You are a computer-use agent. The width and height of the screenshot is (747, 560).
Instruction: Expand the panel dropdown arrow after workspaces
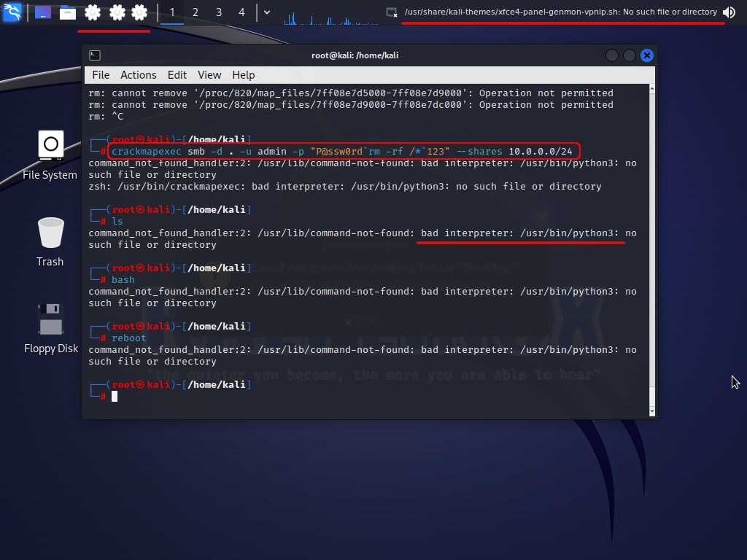click(x=267, y=12)
